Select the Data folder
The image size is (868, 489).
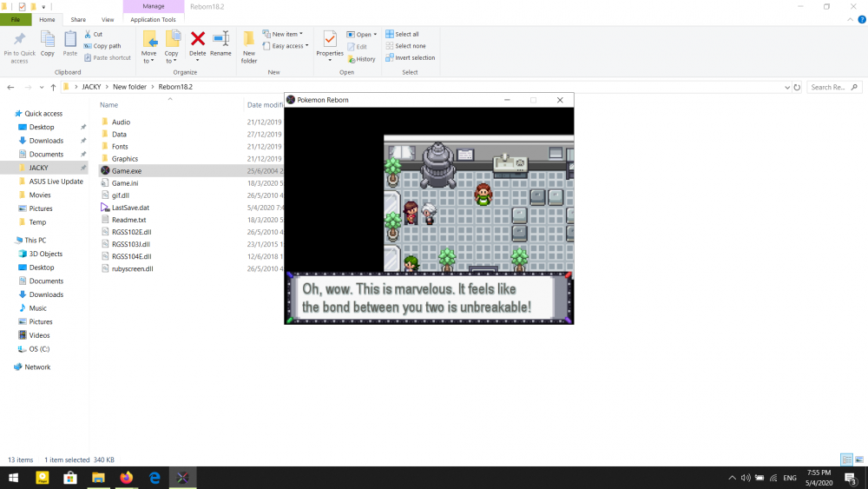click(x=119, y=134)
